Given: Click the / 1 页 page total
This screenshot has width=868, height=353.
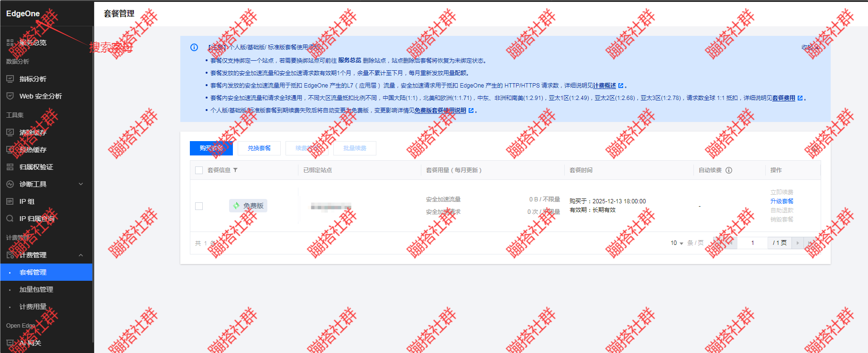Looking at the screenshot, I should coord(780,243).
